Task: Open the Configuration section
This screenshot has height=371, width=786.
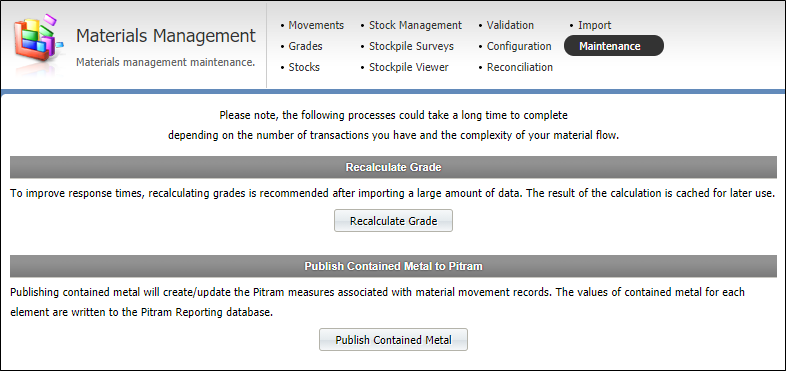Action: pos(519,46)
